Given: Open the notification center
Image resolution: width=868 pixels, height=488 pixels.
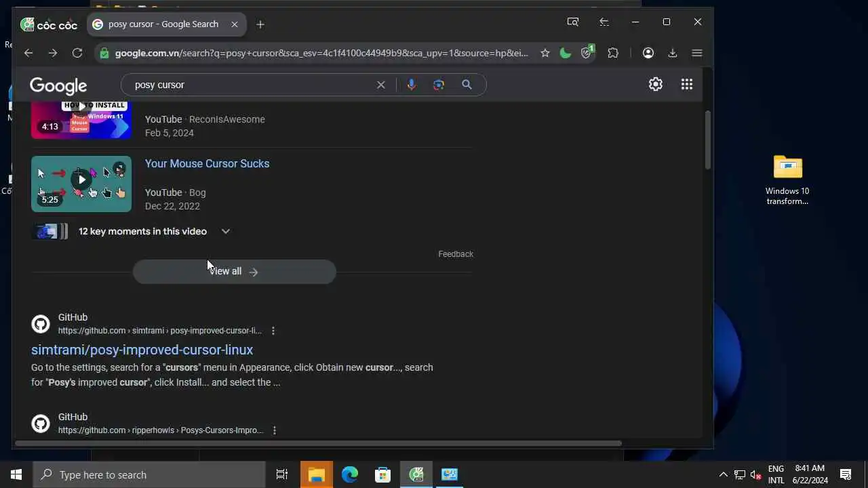Looking at the screenshot, I should tap(846, 474).
